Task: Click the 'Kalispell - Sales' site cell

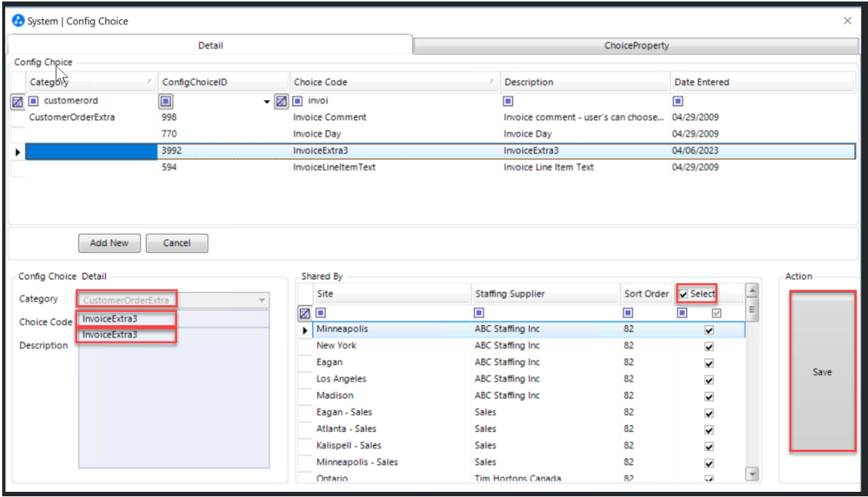Action: [x=392, y=445]
